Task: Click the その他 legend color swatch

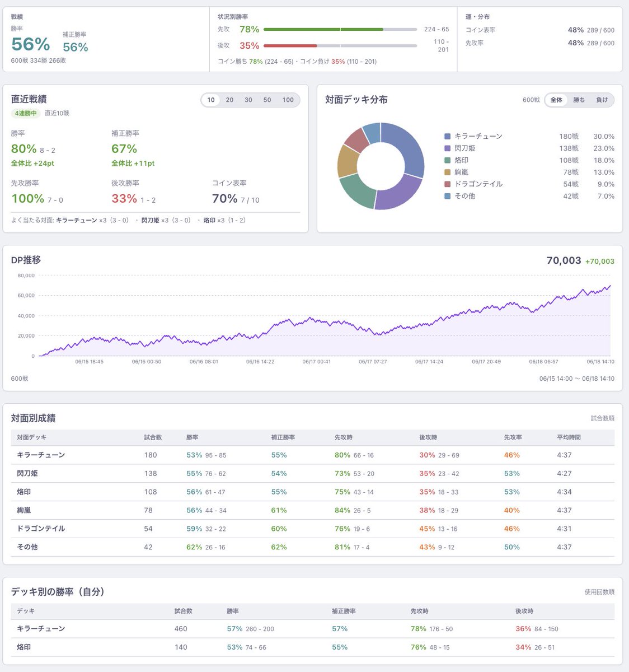Action: tap(447, 196)
